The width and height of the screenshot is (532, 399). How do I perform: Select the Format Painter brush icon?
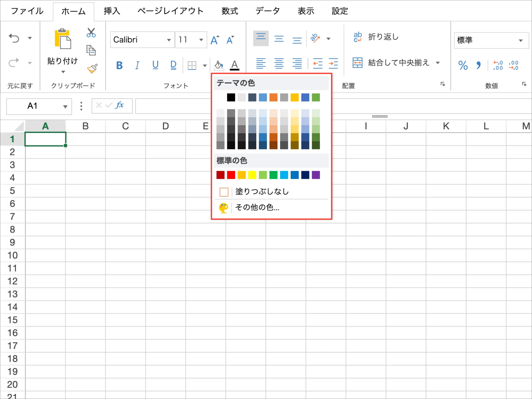point(92,68)
